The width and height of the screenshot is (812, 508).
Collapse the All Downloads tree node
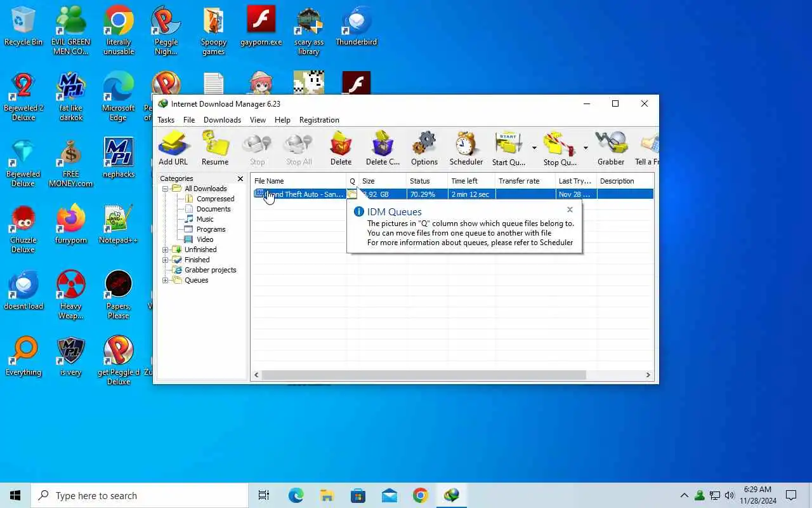[x=166, y=189]
